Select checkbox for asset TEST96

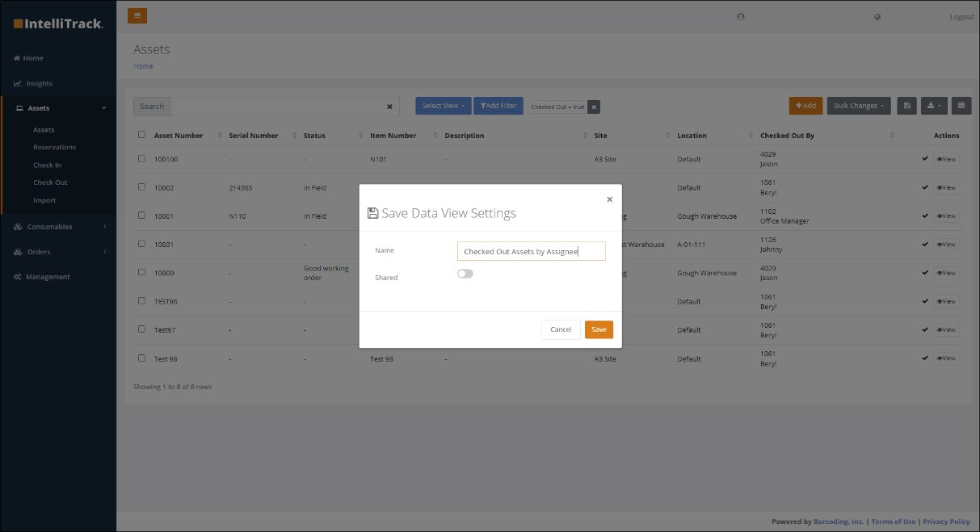pos(142,300)
